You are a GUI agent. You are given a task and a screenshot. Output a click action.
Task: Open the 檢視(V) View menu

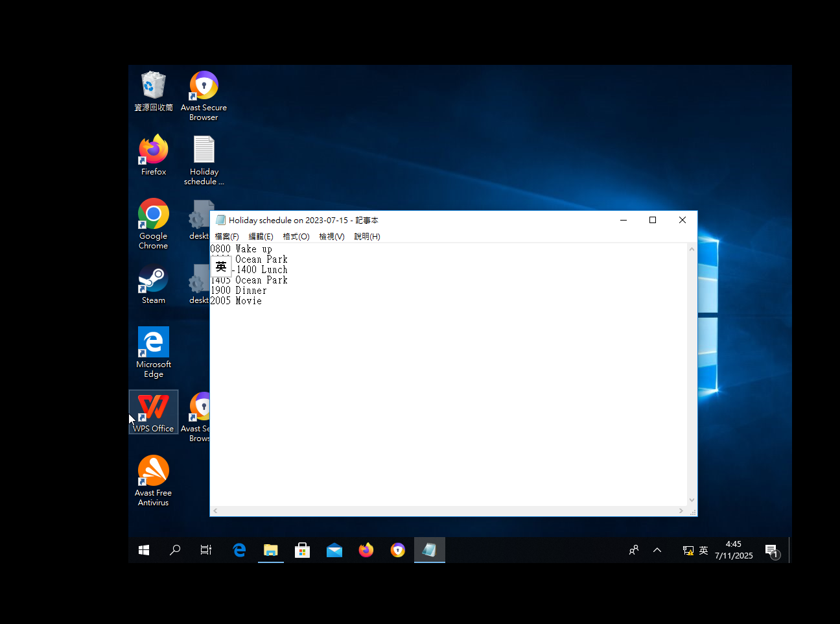[332, 237]
